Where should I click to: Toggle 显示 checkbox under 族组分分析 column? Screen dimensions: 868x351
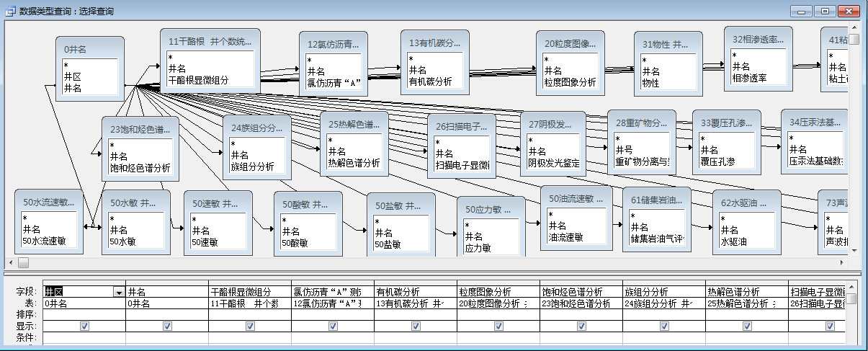[663, 326]
